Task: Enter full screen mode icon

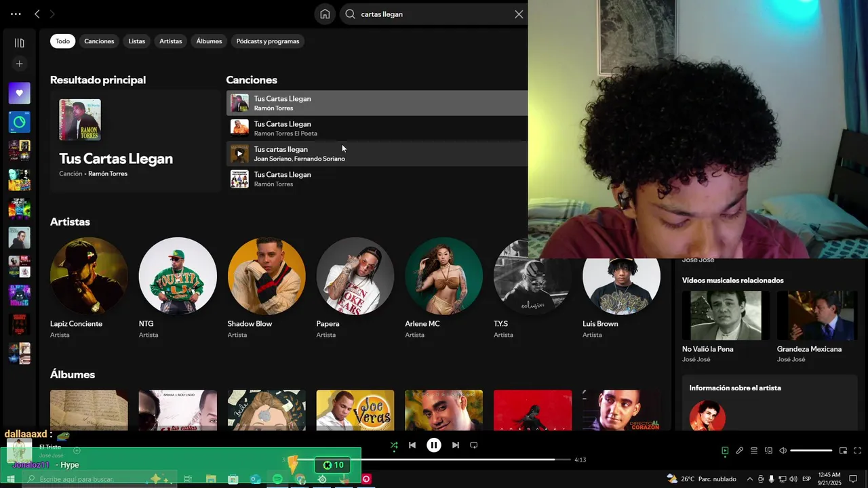Action: pos(857,451)
